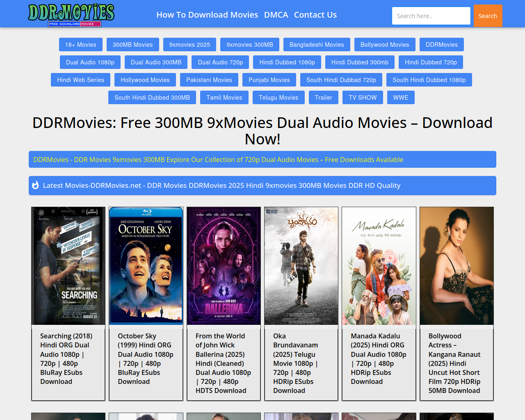Select Hindi Dubbed 720p category
The image size is (525, 420).
[x=431, y=62]
